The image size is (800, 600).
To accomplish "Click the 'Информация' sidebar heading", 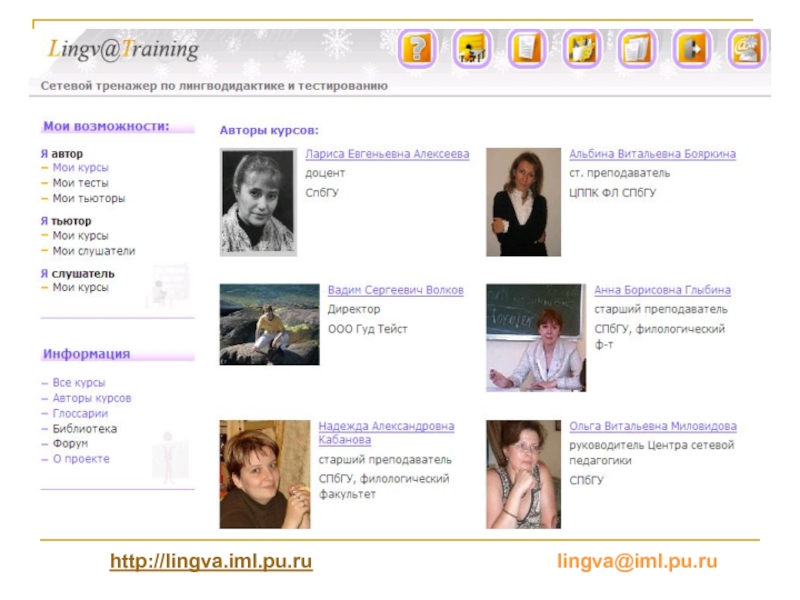I will click(87, 354).
